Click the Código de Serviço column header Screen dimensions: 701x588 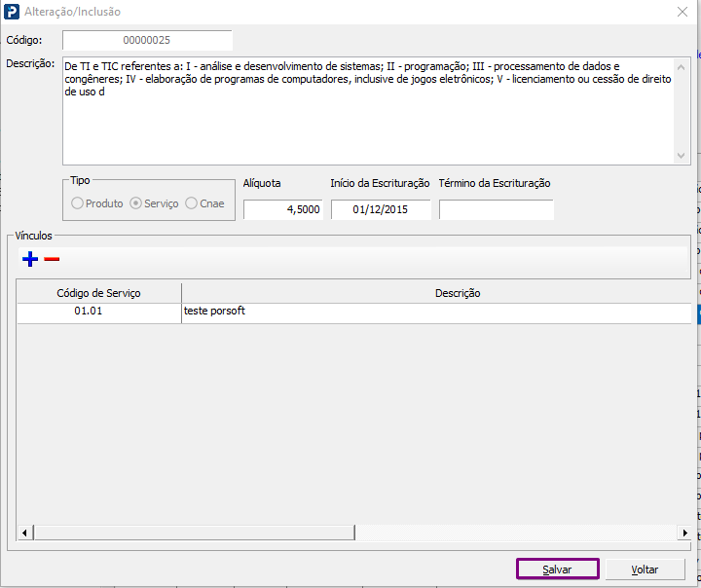98,293
